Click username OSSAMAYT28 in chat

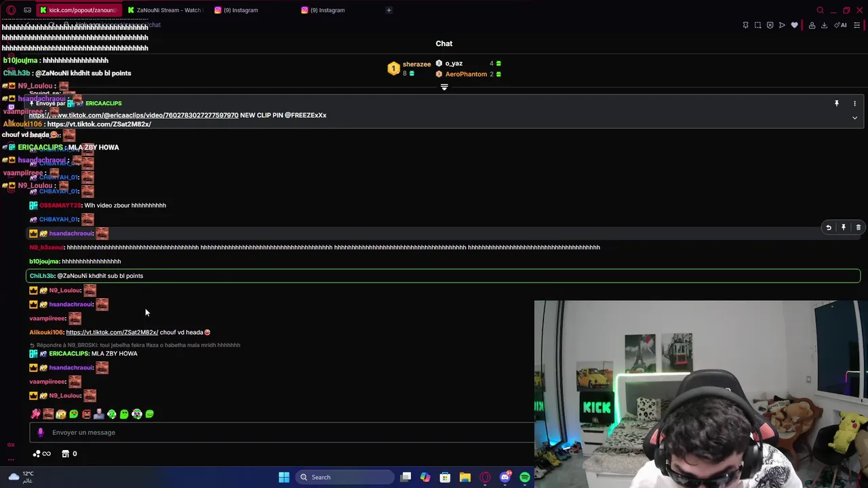click(x=60, y=205)
